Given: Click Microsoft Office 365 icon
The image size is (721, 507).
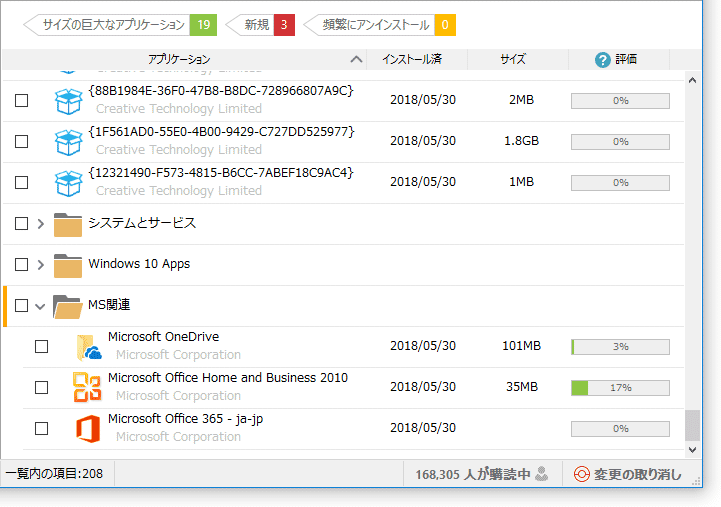Looking at the screenshot, I should pos(88,428).
